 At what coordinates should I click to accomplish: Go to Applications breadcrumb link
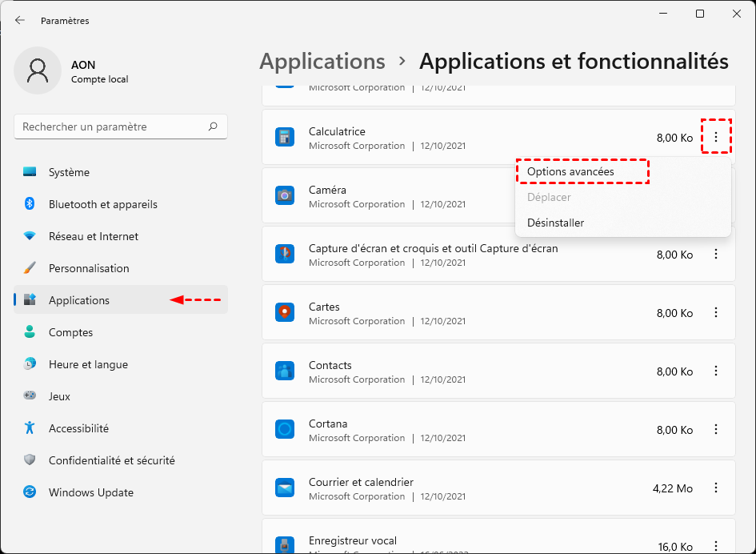(x=322, y=62)
